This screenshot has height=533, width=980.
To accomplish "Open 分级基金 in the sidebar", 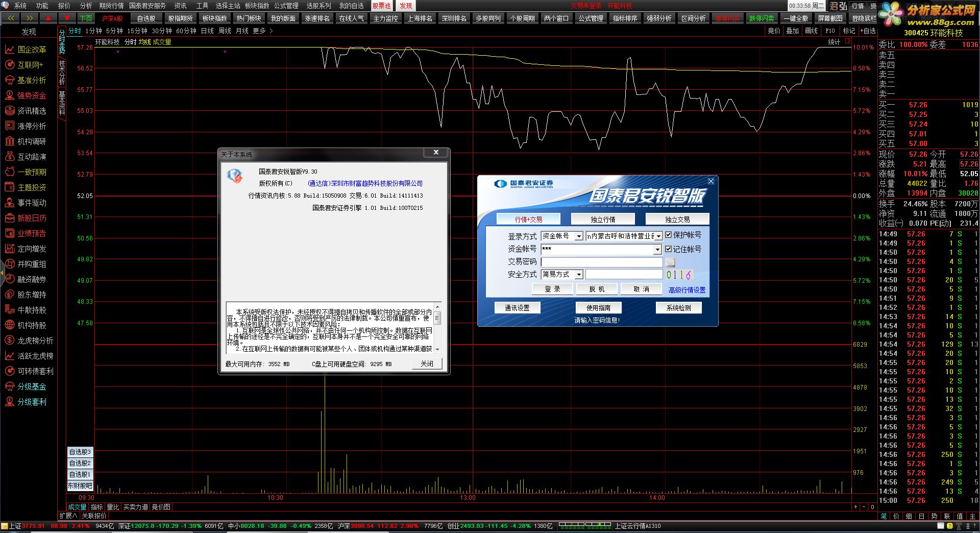I will [26, 386].
